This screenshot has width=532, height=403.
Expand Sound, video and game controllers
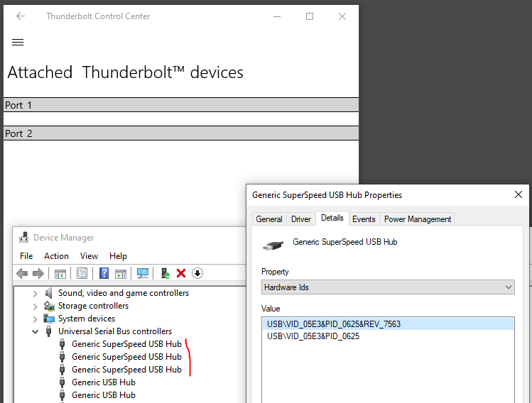click(35, 294)
